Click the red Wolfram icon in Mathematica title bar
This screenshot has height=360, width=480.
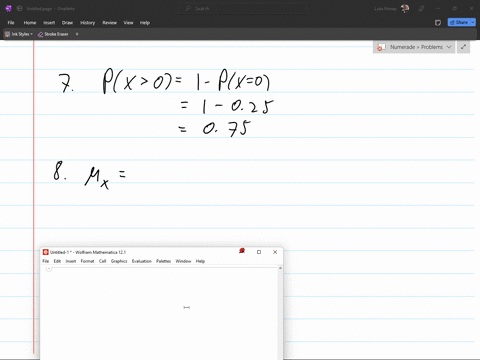tap(242, 251)
